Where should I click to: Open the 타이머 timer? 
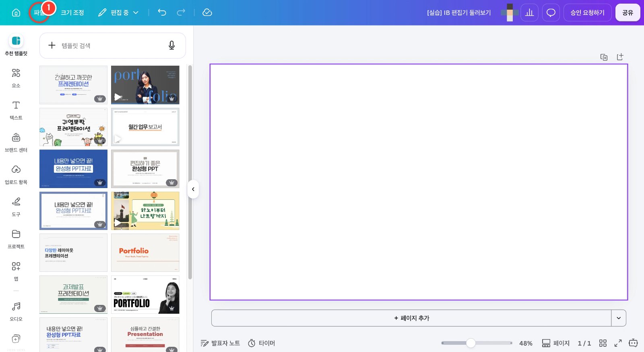[262, 343]
